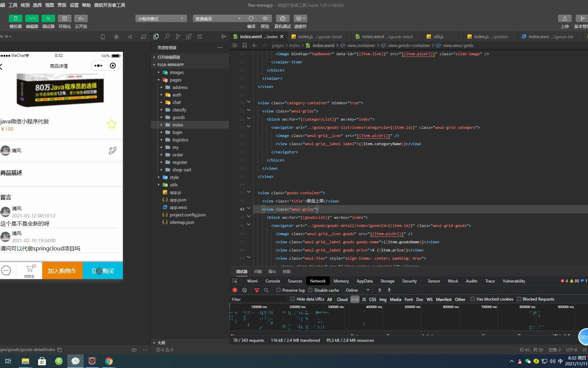Image resolution: width=588 pixels, height=368 pixels.
Task: Check Blocked Requests
Action: [x=519, y=299]
